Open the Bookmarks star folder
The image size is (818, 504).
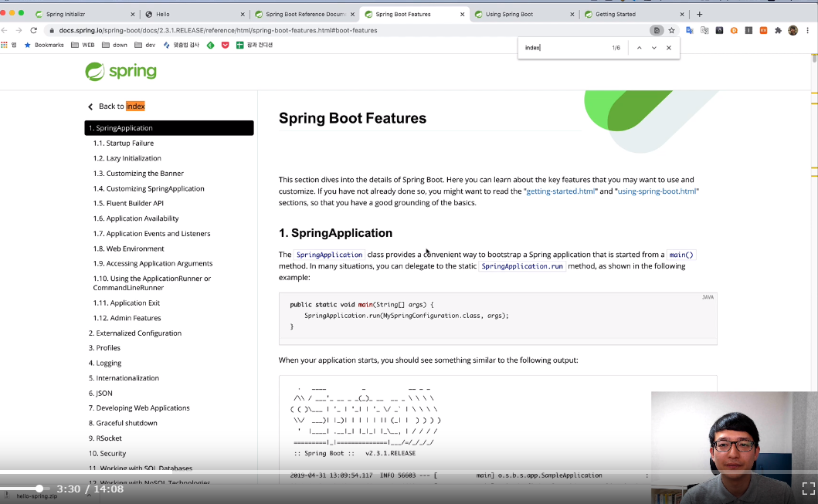point(44,45)
